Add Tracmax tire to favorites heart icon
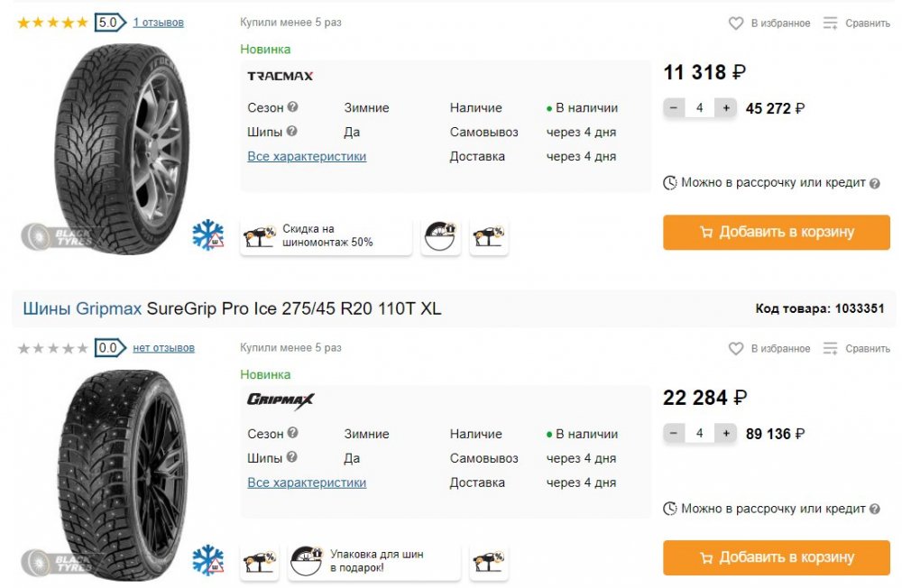This screenshot has height=588, width=902. 736,23
